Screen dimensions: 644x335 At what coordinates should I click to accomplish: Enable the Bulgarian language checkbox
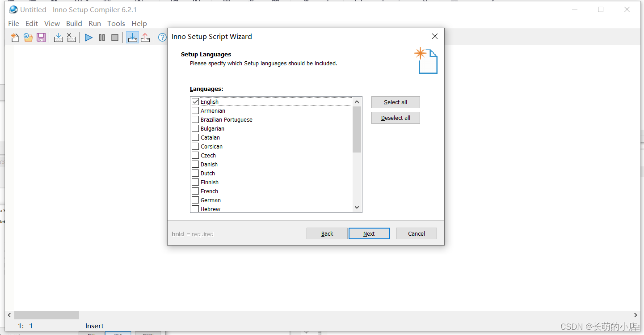[195, 128]
